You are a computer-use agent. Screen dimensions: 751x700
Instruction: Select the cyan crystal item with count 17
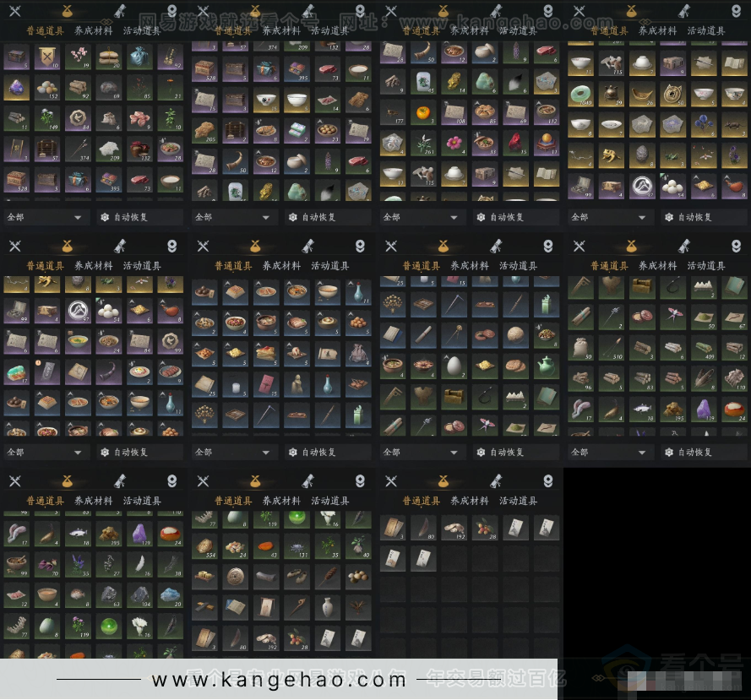click(17, 372)
